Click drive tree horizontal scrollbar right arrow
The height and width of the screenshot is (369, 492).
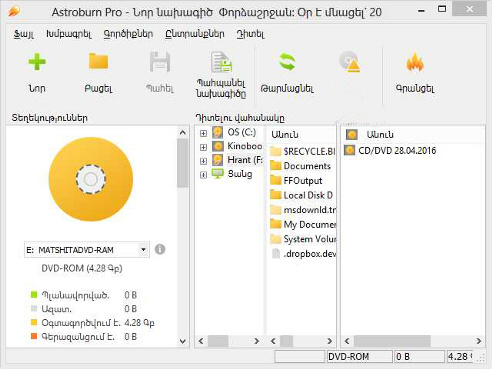[256, 341]
